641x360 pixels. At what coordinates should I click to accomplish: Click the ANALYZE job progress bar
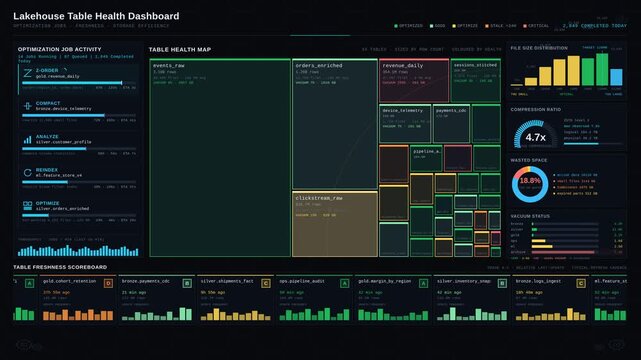(79, 149)
